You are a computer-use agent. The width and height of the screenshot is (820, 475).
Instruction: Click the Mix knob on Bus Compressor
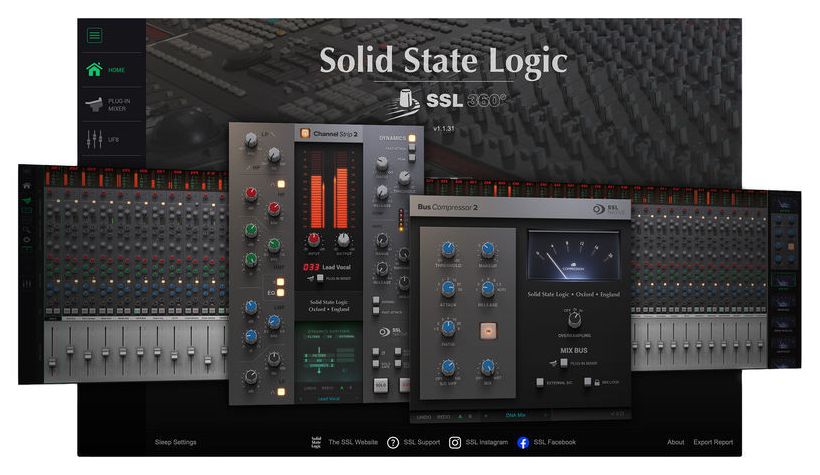(487, 367)
